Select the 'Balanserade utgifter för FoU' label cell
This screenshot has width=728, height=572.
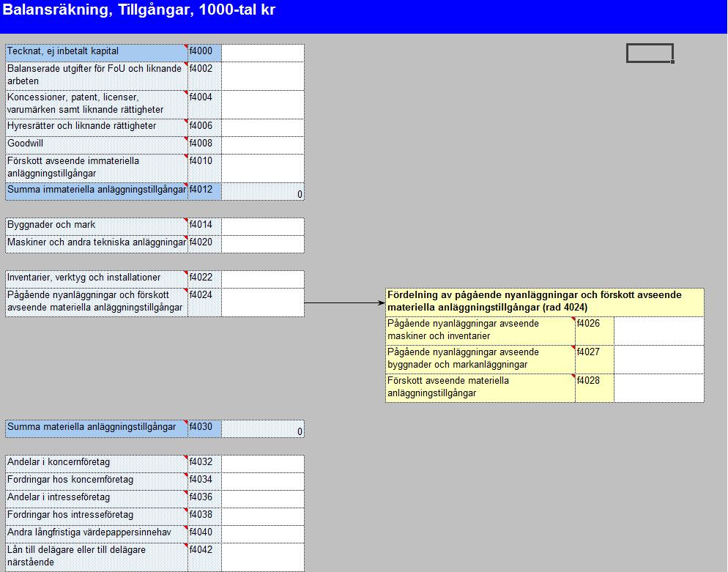[97, 76]
